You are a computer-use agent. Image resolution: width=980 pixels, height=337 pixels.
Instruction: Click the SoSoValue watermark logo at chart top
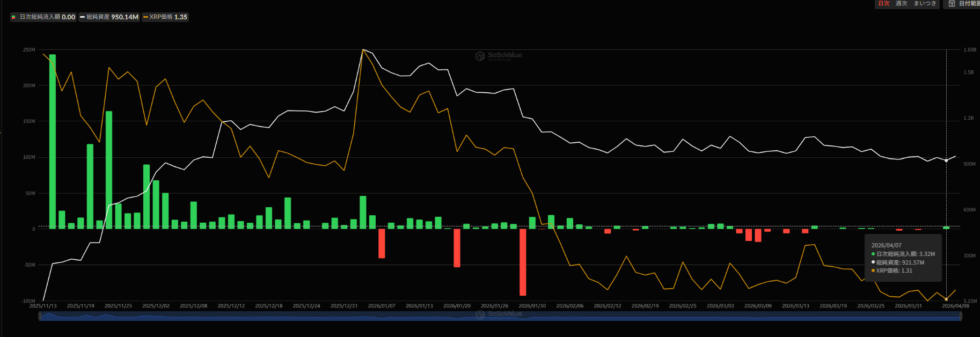coord(480,56)
